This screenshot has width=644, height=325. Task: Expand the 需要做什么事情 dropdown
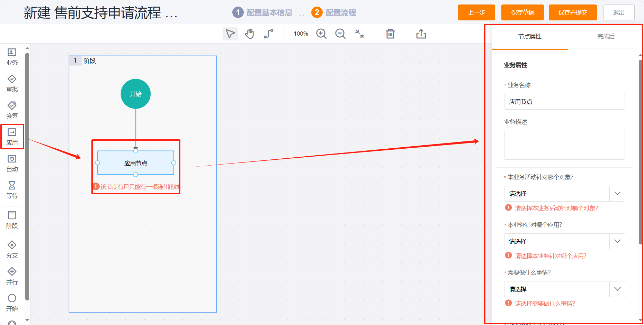564,289
